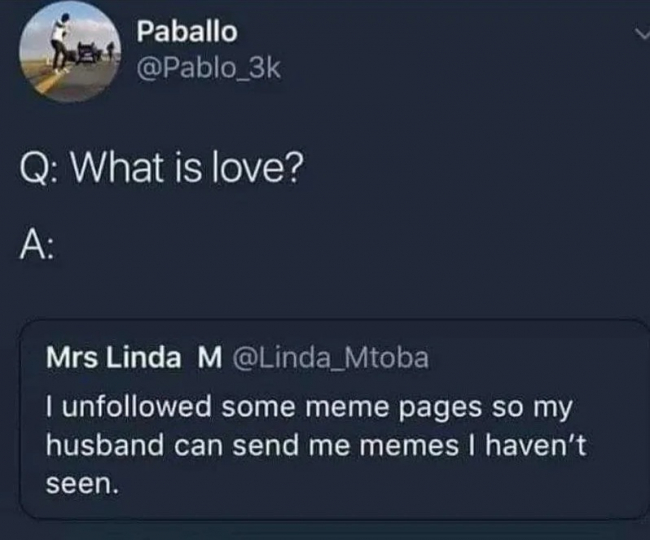
Task: Click the word 'husband' in quoted tweet
Action: coord(105,446)
